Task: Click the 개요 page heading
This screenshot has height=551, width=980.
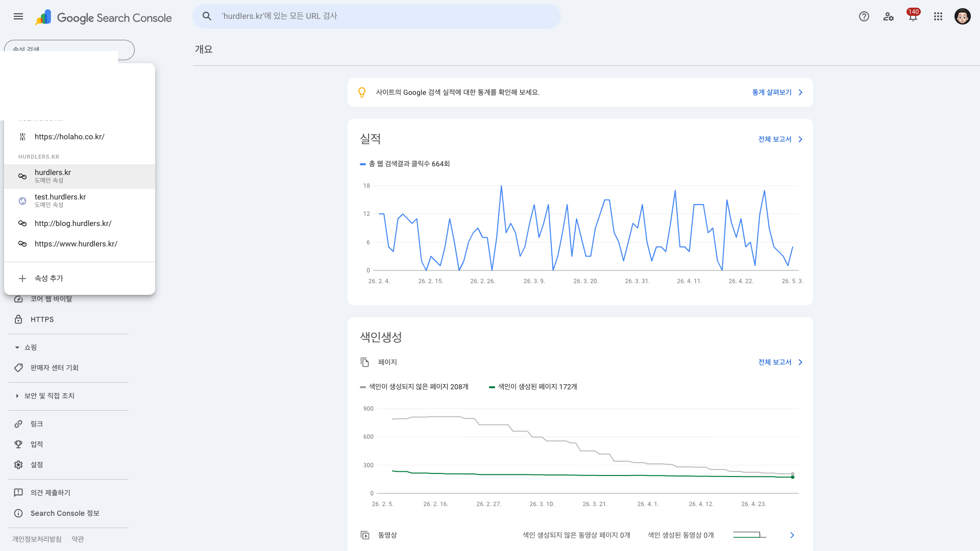Action: (x=204, y=49)
